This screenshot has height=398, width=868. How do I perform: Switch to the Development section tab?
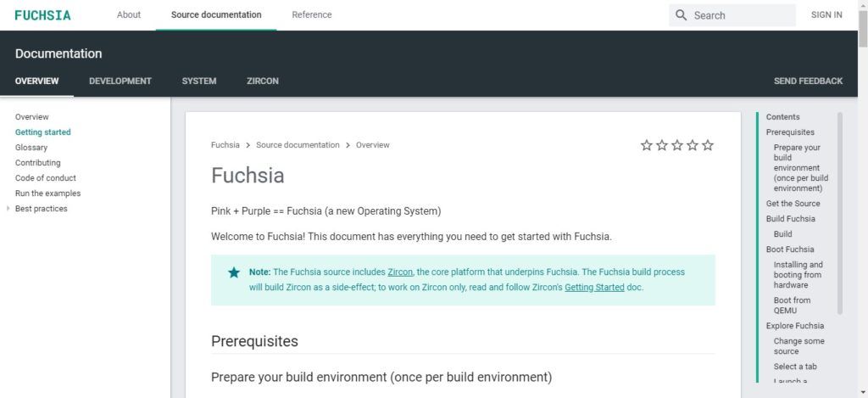pos(120,81)
